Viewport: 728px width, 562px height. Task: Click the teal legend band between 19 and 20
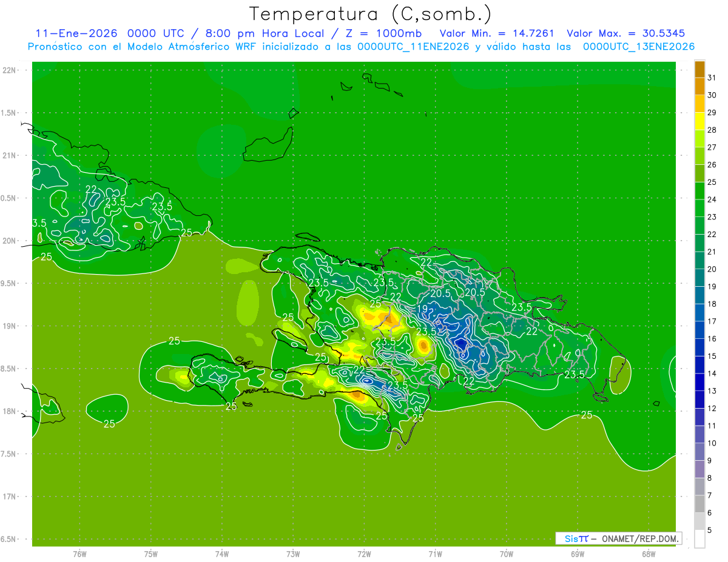pos(699,278)
